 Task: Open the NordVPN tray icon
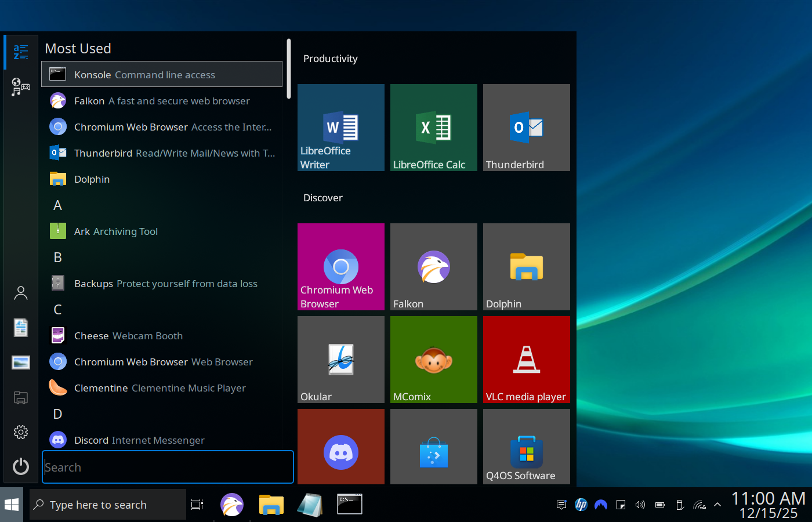601,505
